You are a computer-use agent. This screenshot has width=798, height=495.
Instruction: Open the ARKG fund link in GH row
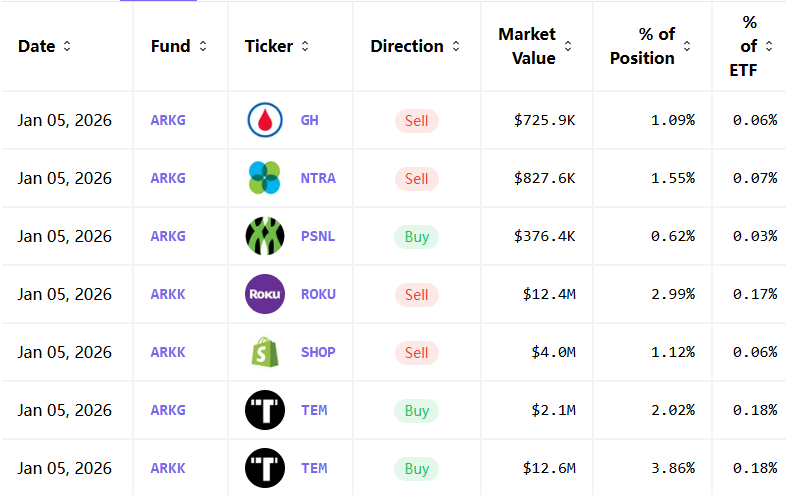(168, 121)
